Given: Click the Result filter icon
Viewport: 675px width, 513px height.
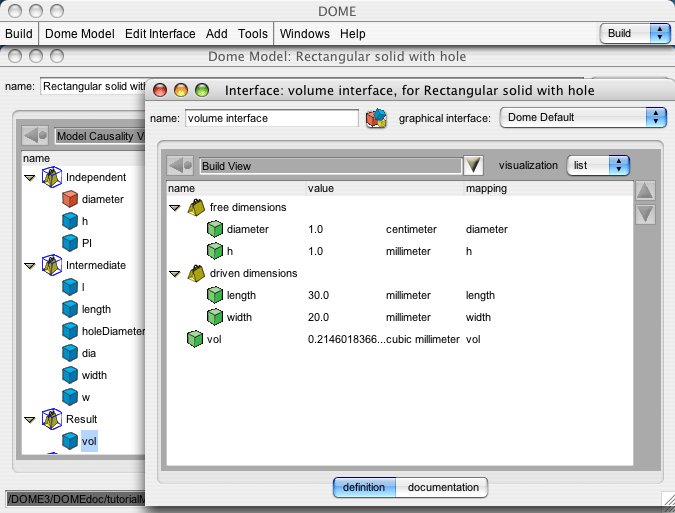Looking at the screenshot, I should [52, 419].
